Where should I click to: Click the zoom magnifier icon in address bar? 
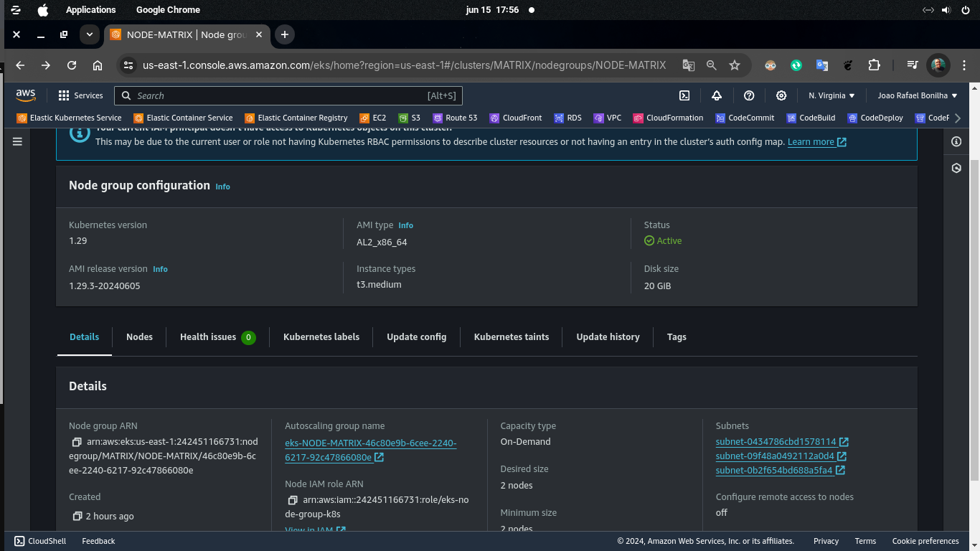tap(711, 65)
